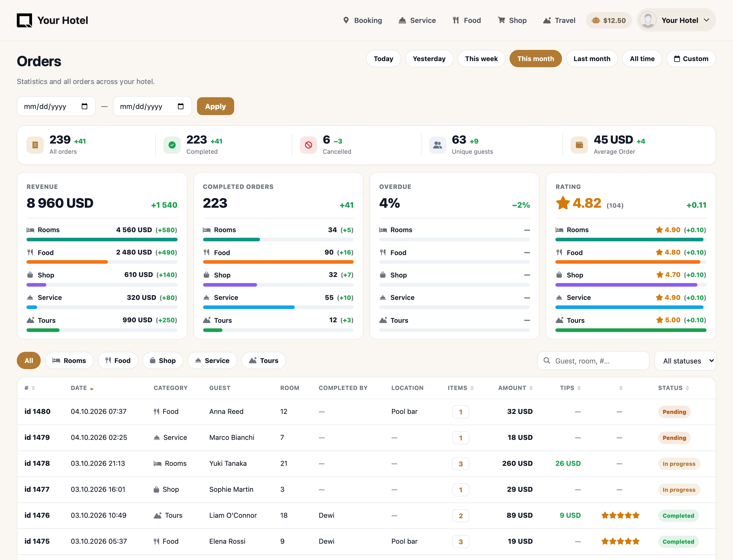Open the Travel navigation item

pyautogui.click(x=559, y=20)
